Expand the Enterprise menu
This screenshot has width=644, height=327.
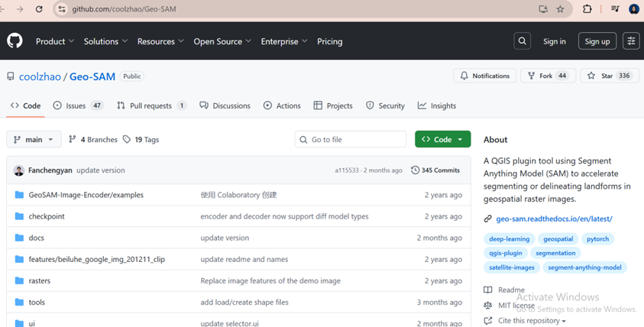pos(284,41)
